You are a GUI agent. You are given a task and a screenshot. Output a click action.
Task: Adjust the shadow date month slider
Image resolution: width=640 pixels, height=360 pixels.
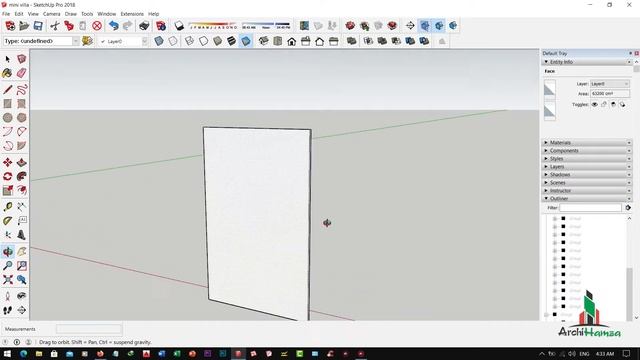(213, 26)
